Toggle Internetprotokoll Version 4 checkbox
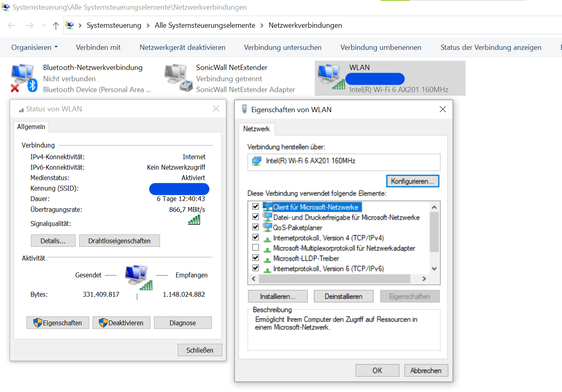The height and width of the screenshot is (392, 562). point(255,237)
